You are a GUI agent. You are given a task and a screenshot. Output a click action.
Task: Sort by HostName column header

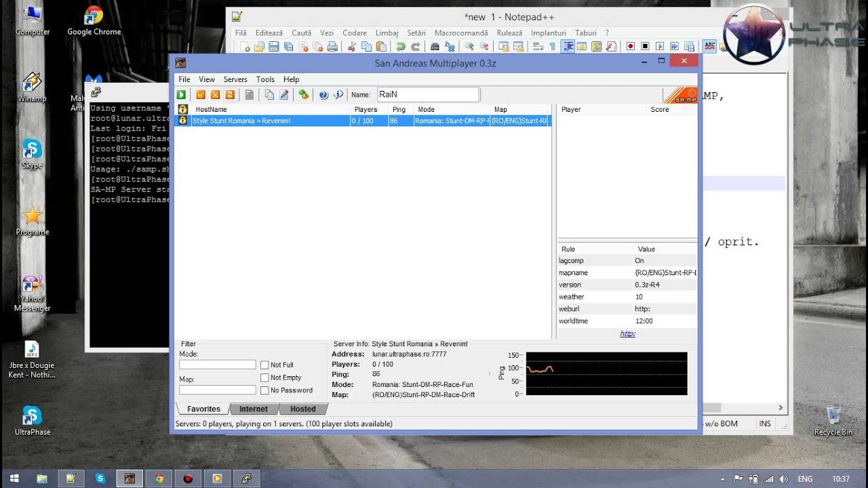pos(271,109)
